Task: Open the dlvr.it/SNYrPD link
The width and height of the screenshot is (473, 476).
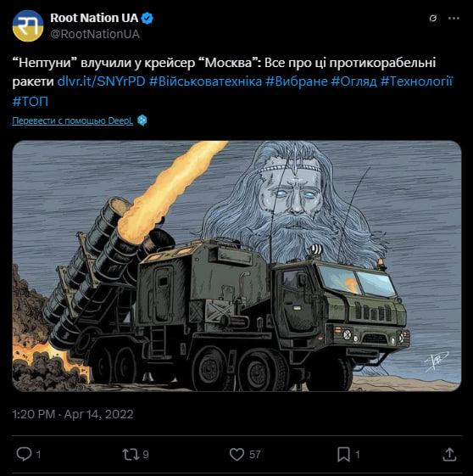Action: click(101, 81)
